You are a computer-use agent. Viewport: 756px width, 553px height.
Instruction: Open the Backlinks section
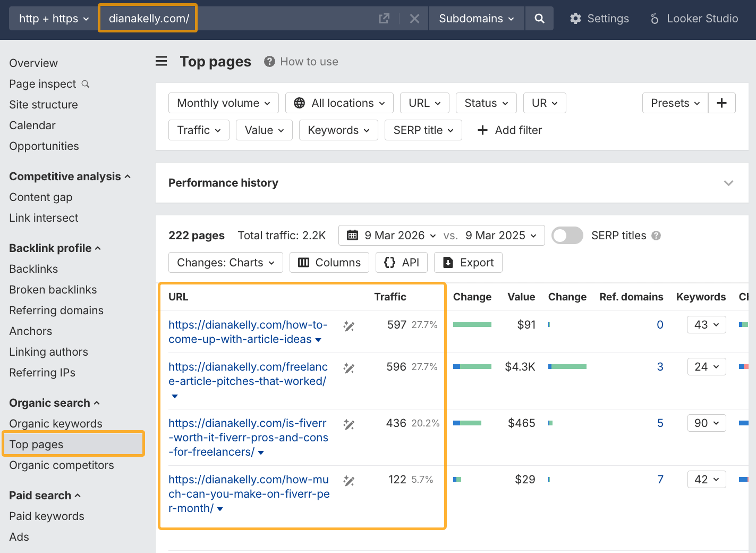pyautogui.click(x=33, y=269)
